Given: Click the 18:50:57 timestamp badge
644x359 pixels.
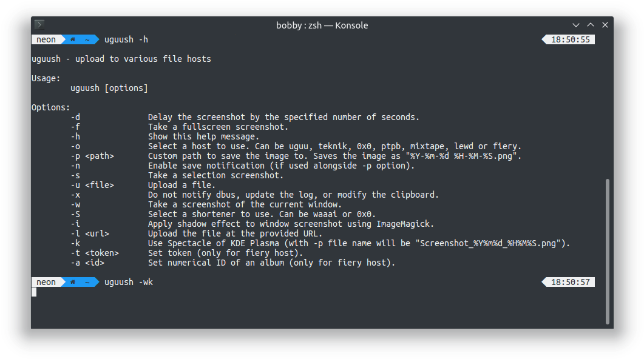Looking at the screenshot, I should tap(568, 282).
